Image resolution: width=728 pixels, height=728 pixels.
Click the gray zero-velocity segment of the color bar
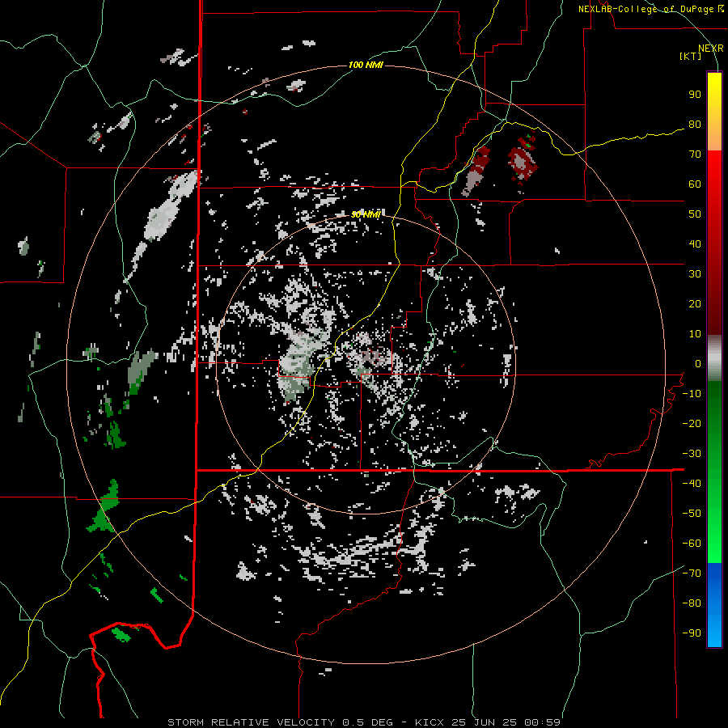point(714,358)
